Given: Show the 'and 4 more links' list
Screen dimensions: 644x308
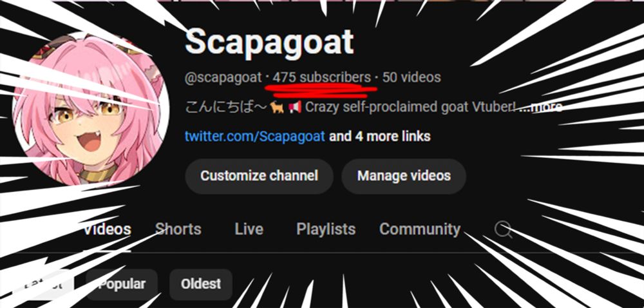Looking at the screenshot, I should 380,136.
